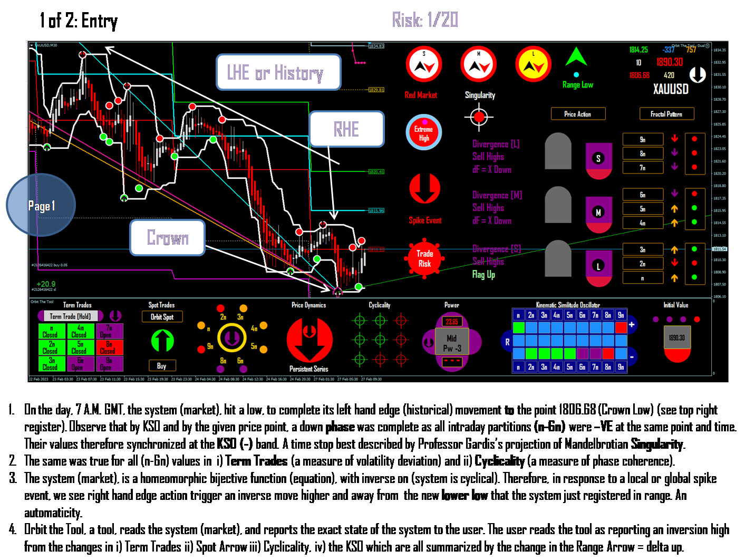The image size is (755, 560).
Task: Click the M compass icon above Singularity
Action: [479, 65]
